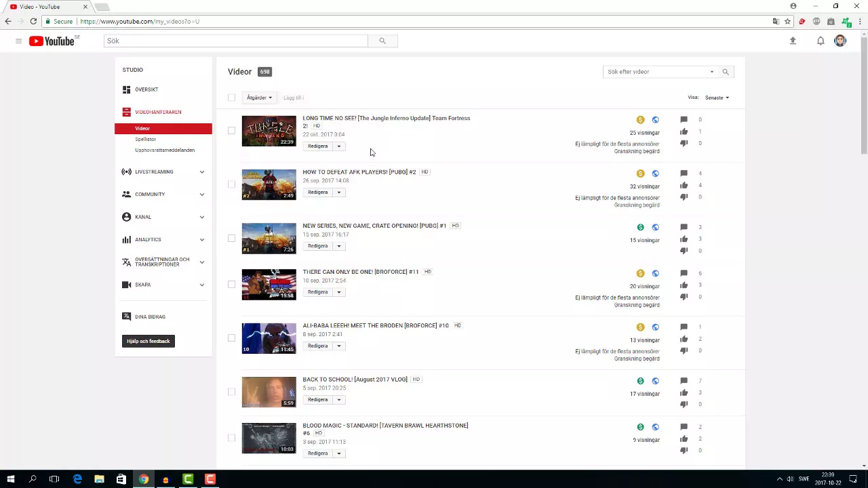This screenshot has width=868, height=488.
Task: Open LONG TIME NO SEE video title link
Action: point(386,121)
